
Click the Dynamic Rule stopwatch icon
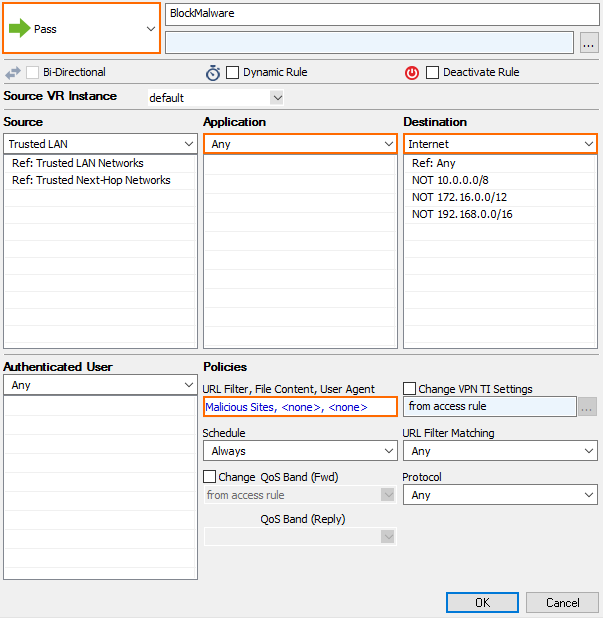point(213,72)
